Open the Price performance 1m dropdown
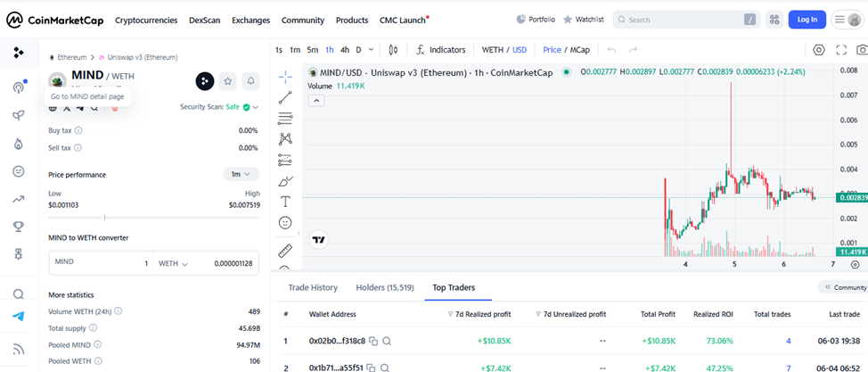This screenshot has height=372, width=868. (242, 174)
